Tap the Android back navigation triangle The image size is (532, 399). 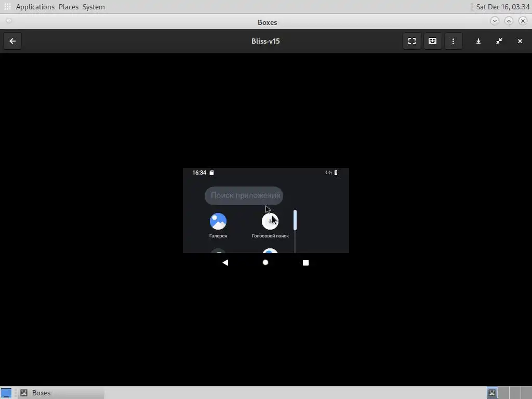[x=225, y=262]
